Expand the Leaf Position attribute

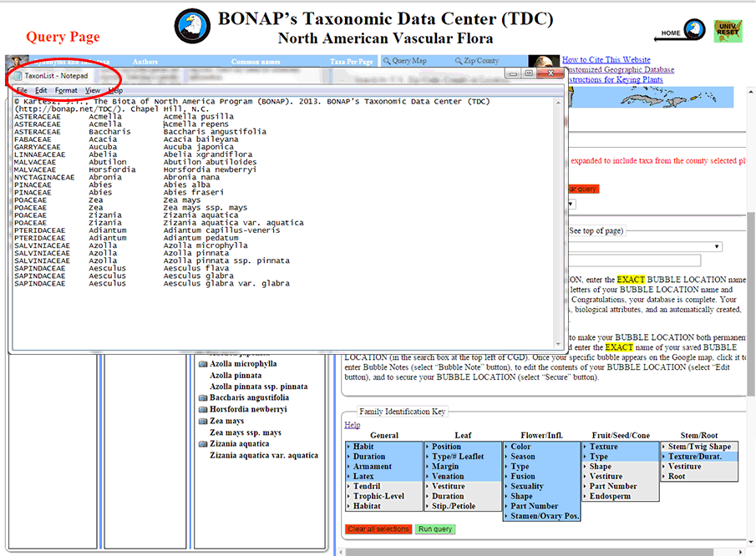click(x=446, y=447)
